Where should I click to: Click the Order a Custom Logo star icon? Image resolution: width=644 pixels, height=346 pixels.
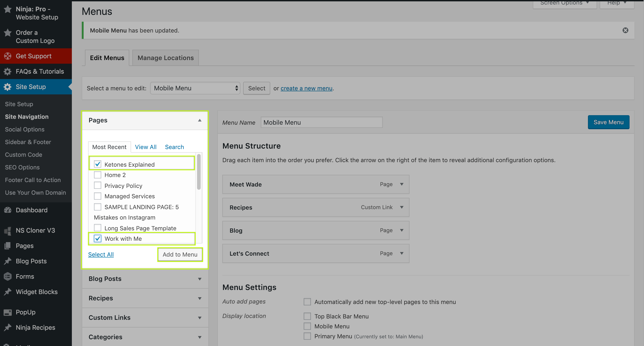click(7, 33)
